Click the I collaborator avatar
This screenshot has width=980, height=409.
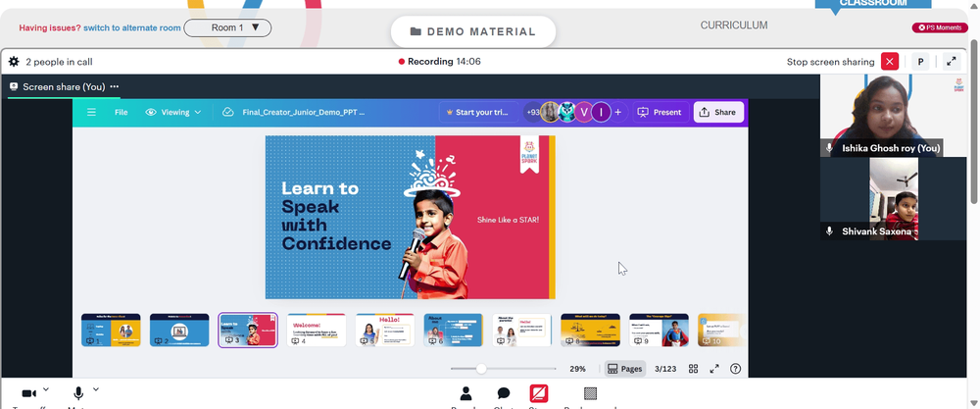[601, 112]
